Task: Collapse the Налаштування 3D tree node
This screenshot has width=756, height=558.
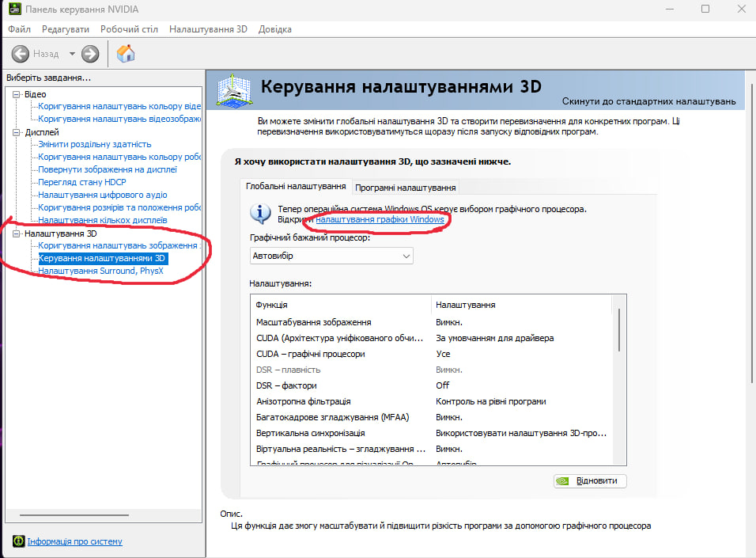Action: click(x=17, y=233)
